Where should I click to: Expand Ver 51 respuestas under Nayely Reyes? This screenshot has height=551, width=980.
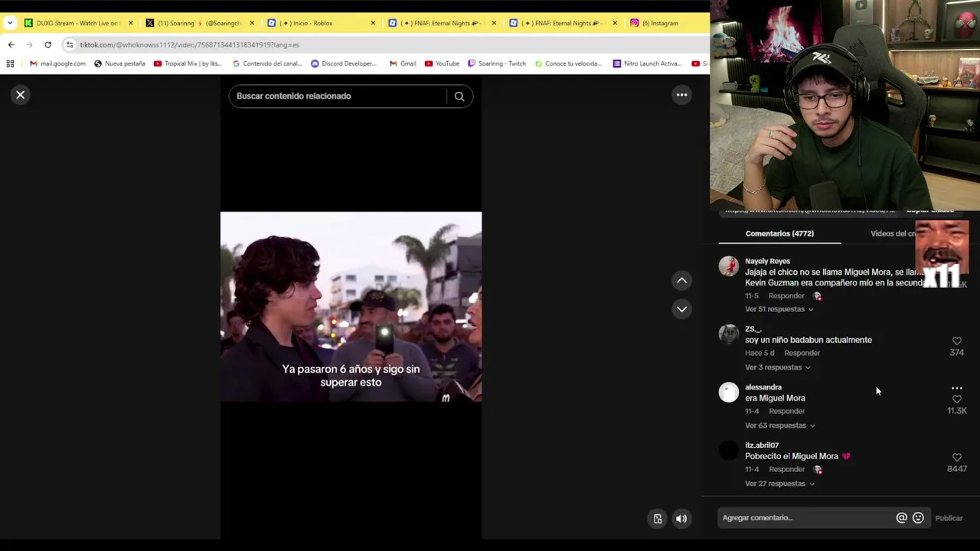(779, 309)
